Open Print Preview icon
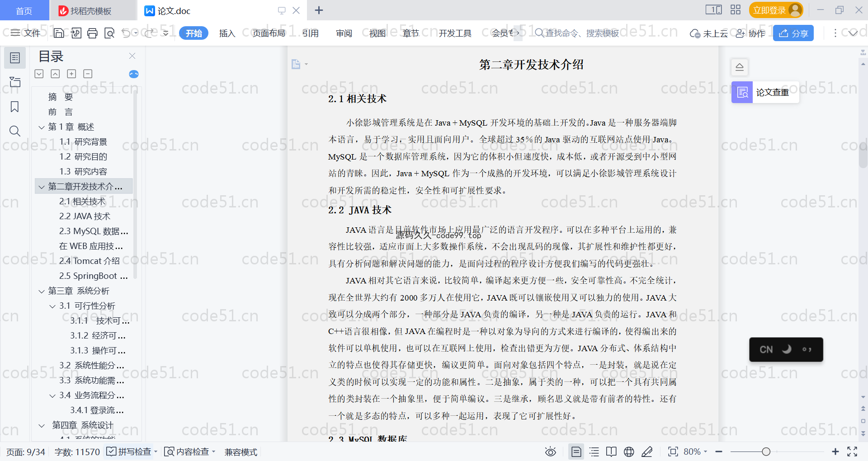 tap(109, 33)
